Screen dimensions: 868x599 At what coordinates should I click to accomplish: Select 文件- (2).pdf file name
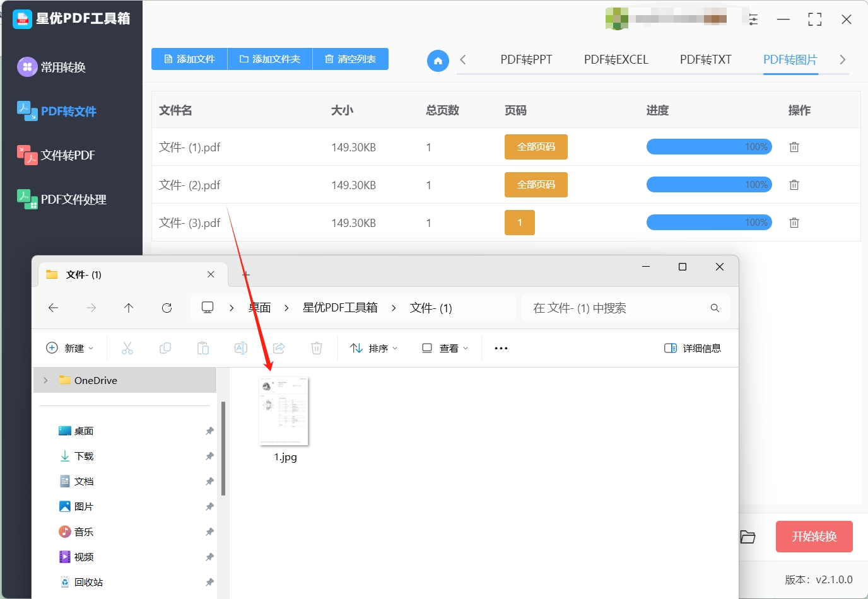(190, 185)
